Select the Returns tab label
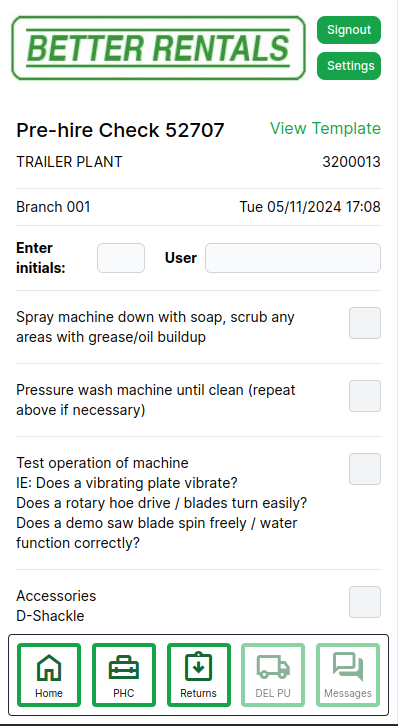This screenshot has height=726, width=398. [x=199, y=693]
